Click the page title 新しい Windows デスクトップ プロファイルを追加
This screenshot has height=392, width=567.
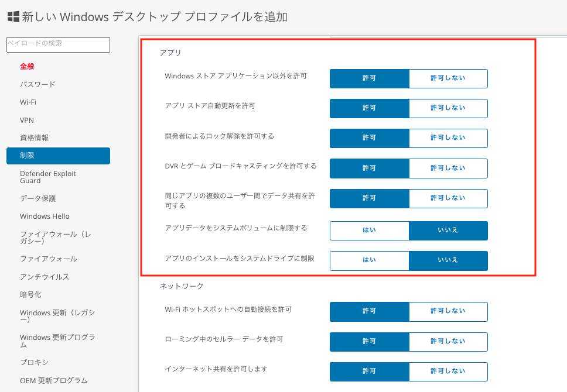point(155,16)
